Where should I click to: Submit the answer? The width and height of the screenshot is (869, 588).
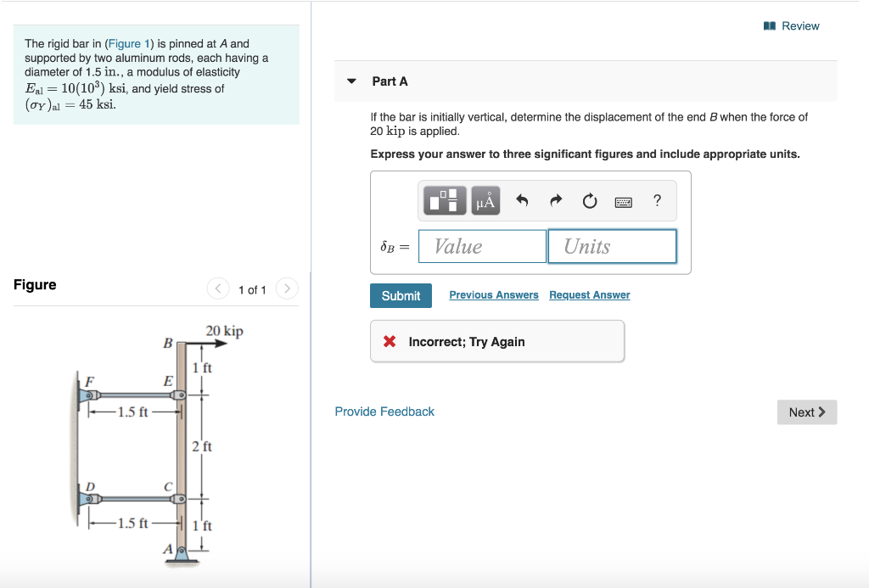click(x=401, y=295)
